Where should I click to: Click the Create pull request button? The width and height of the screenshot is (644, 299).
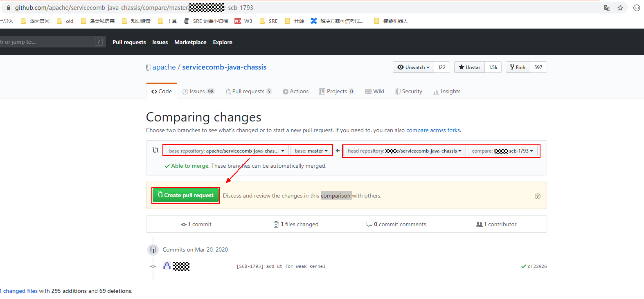(x=186, y=195)
